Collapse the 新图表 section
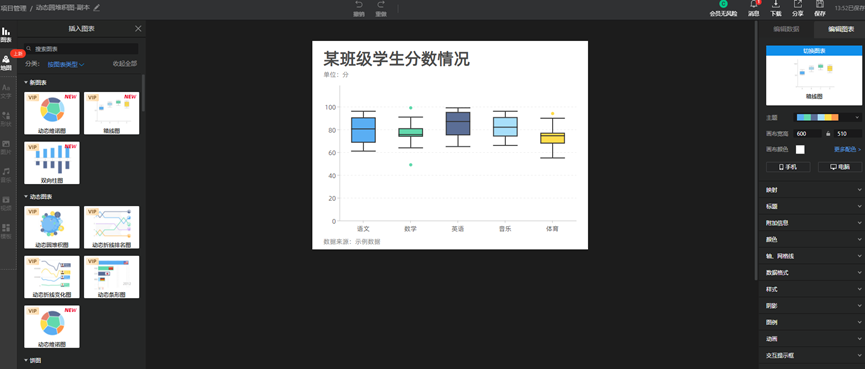 point(35,83)
